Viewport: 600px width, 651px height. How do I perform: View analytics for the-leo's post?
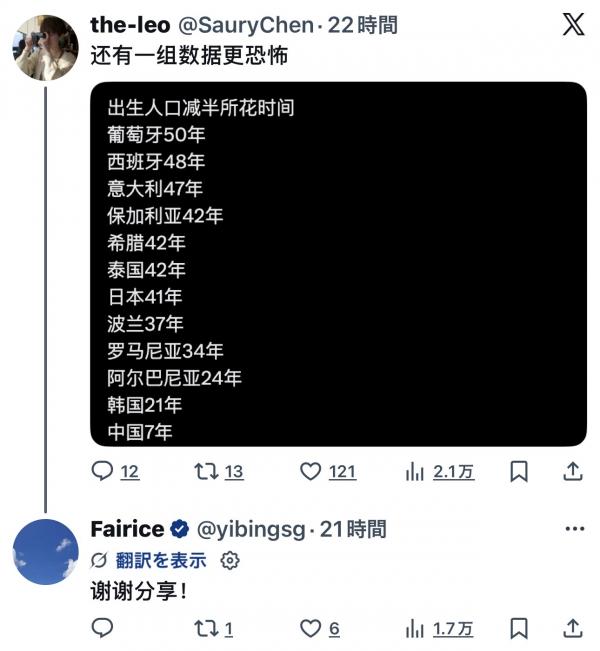click(x=415, y=471)
